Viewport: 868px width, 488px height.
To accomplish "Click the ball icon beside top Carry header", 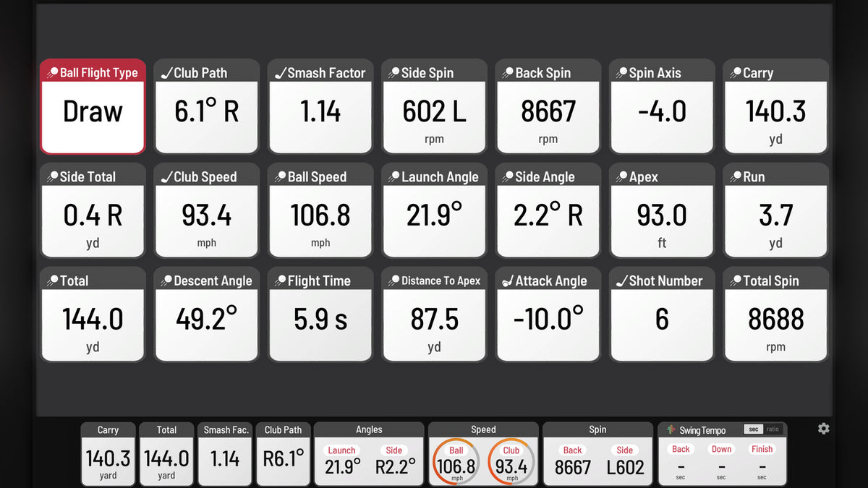I will 736,73.
